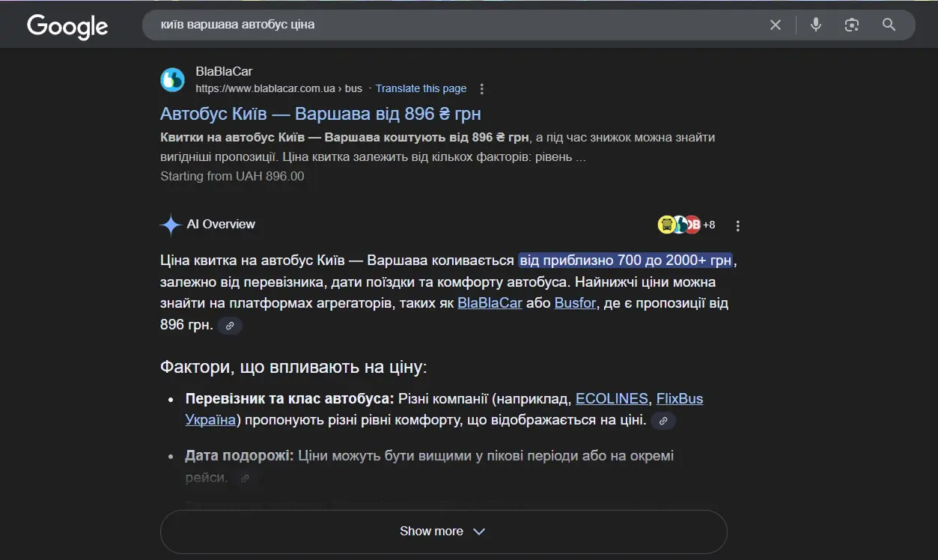
Task: Click the Google logo
Action: click(x=67, y=26)
